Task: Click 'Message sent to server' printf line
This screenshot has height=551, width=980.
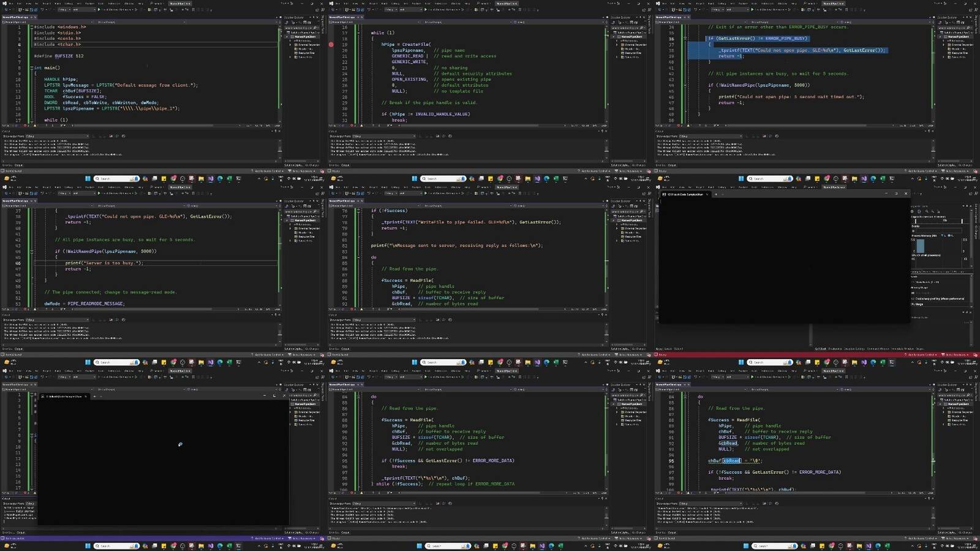Action: [456, 245]
